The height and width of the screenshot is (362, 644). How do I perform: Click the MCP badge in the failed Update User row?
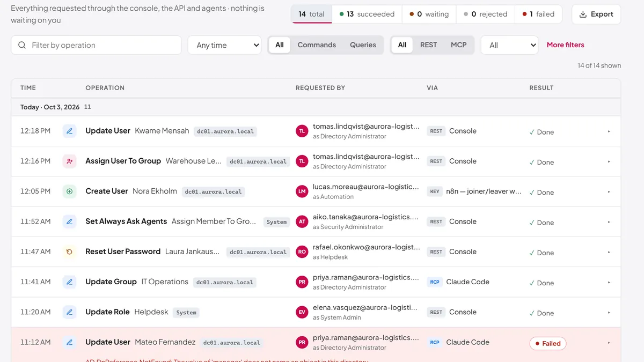435,342
